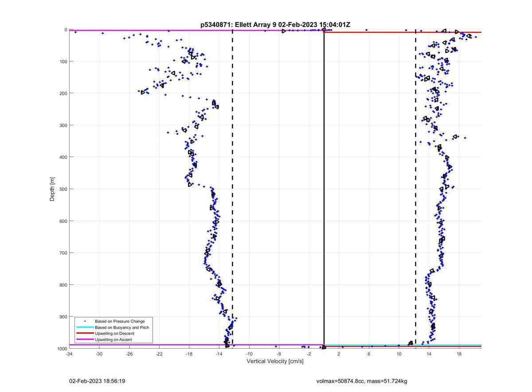
Task: Click the triangle marker near -5 cm/s at surface
Action: (284, 31)
